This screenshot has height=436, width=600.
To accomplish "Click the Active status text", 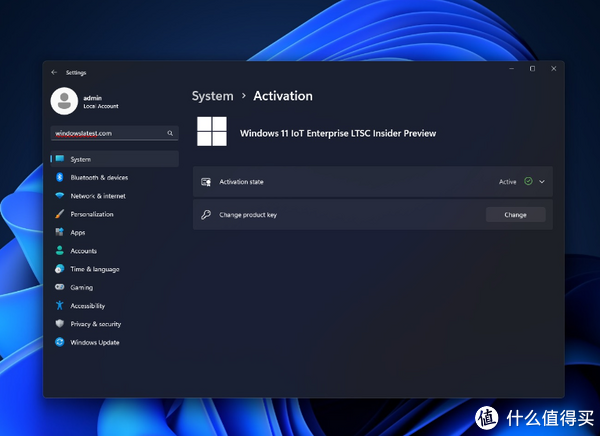I will (507, 182).
